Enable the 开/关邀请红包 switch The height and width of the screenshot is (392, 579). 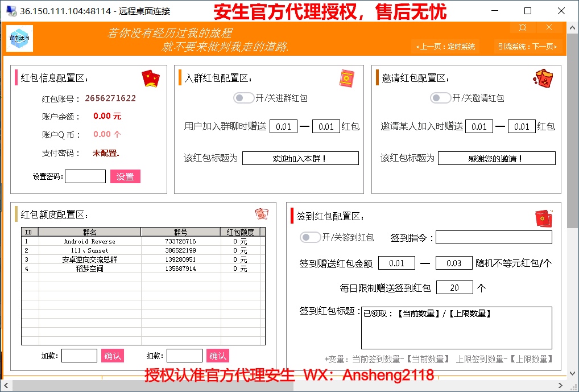pos(441,98)
